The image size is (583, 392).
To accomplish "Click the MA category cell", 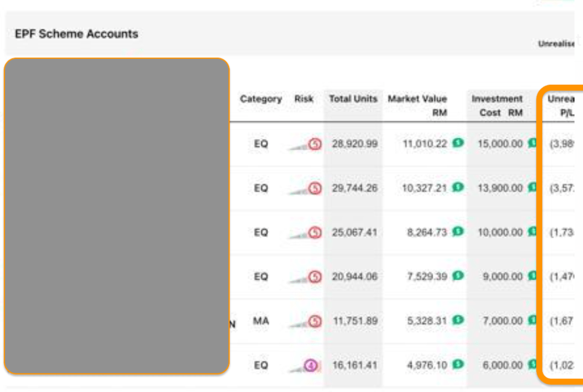I will 261,321.
